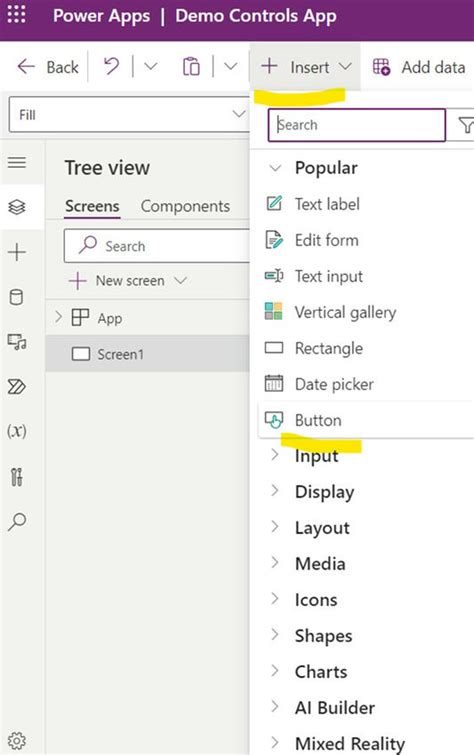Open Advanced tools icon in sidebar
This screenshot has width=474, height=755.
[17, 477]
